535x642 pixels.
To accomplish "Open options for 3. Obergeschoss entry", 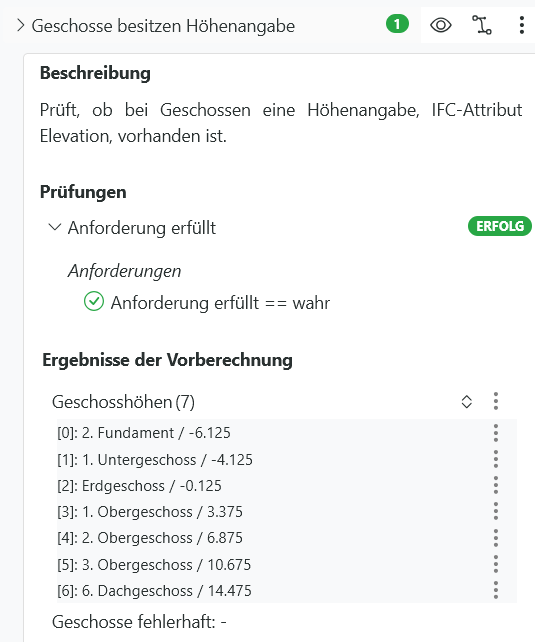I will click(x=496, y=564).
